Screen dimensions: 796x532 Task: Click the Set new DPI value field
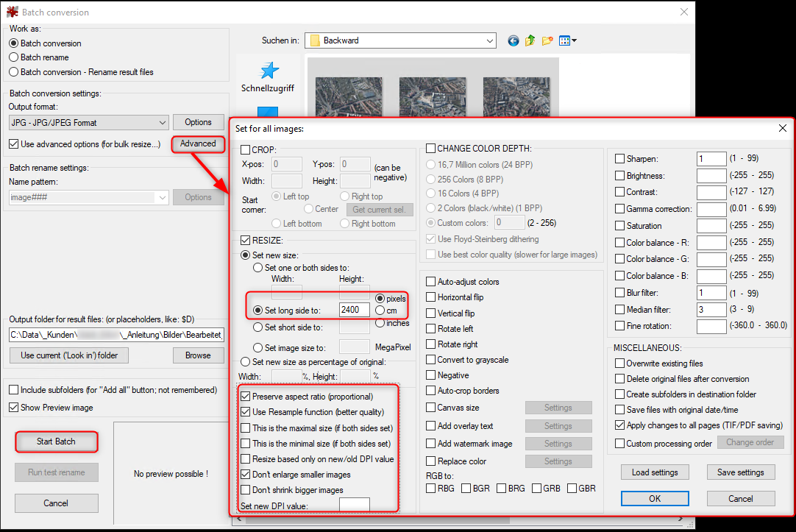(354, 505)
